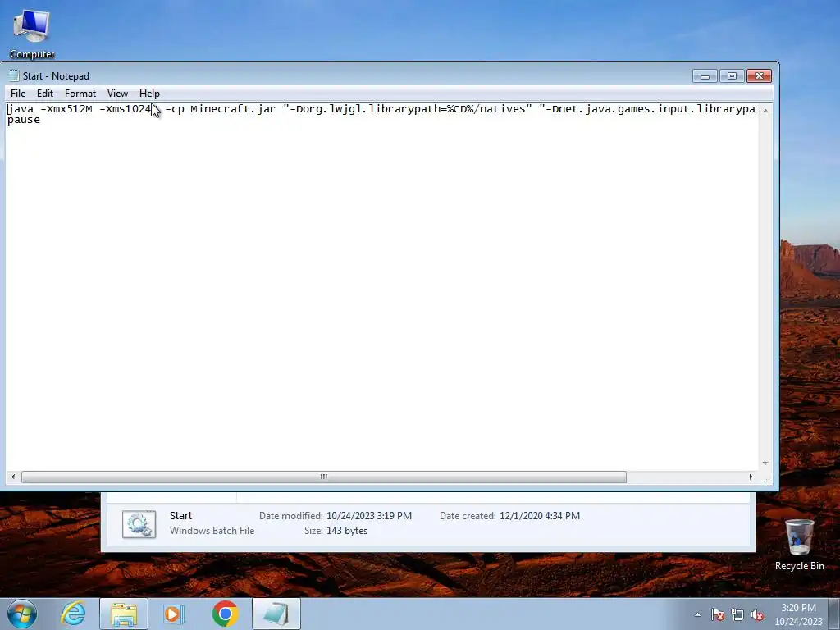Click the Start file name in details pane

[180, 516]
